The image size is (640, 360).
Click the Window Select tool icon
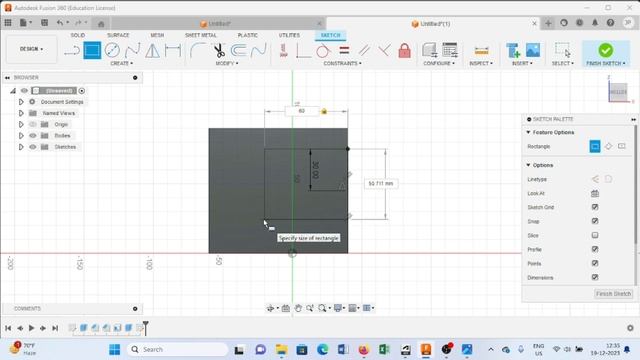[x=563, y=50]
